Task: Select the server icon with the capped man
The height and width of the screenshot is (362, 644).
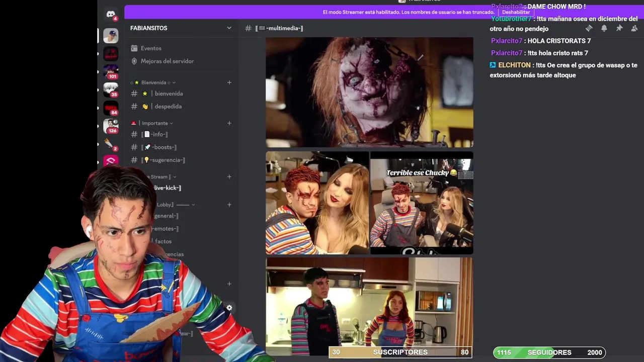Action: [111, 36]
